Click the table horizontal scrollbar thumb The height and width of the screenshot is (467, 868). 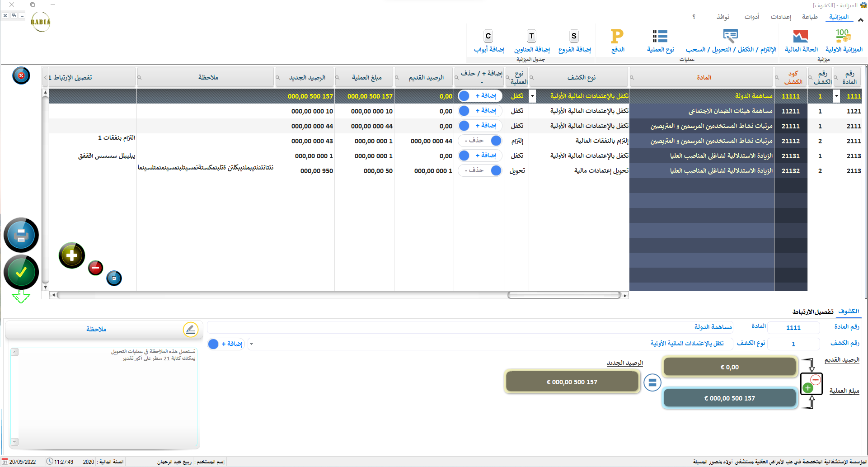click(564, 295)
